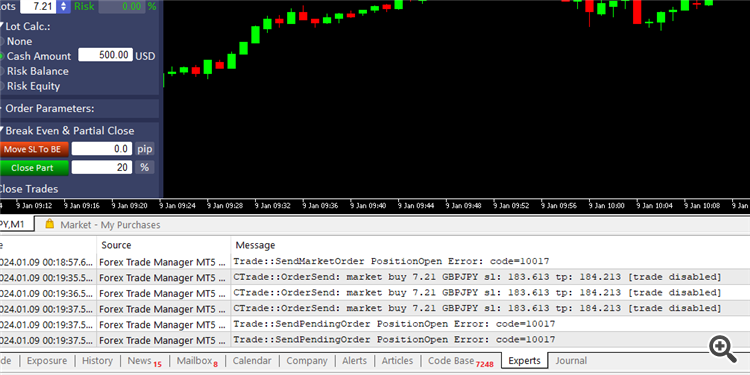
Task: Select the Risk Balance option
Action: pos(37,71)
